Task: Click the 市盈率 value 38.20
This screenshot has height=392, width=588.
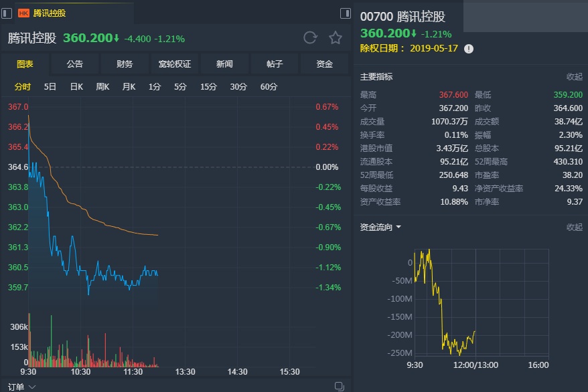Action: (572, 175)
